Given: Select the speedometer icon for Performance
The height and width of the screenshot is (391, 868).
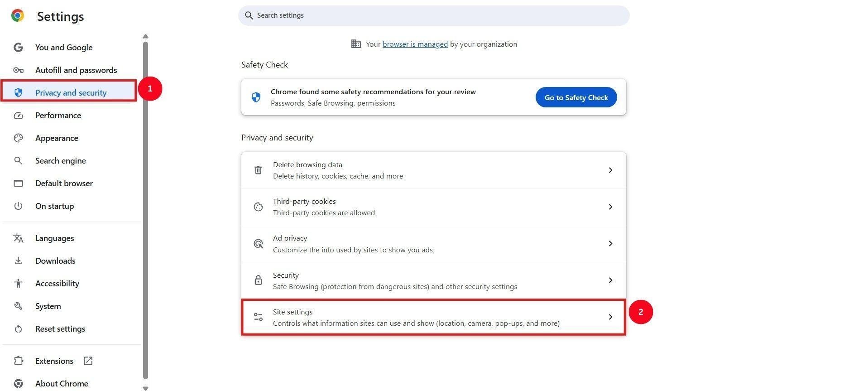Looking at the screenshot, I should tap(18, 115).
